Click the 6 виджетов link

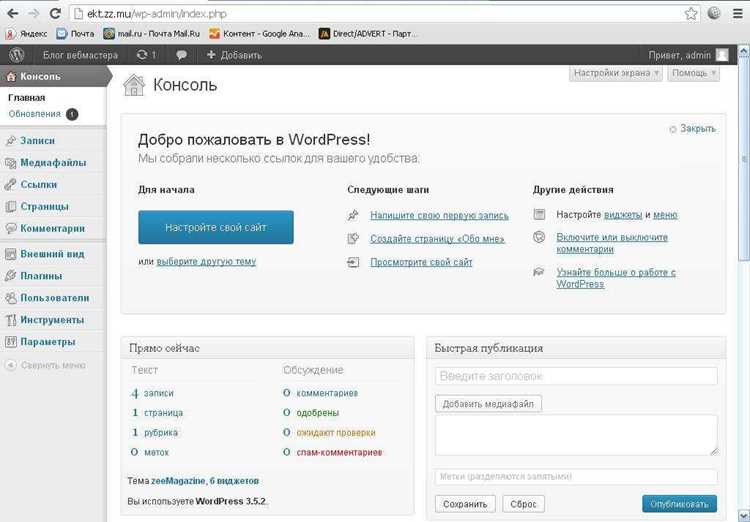(234, 481)
